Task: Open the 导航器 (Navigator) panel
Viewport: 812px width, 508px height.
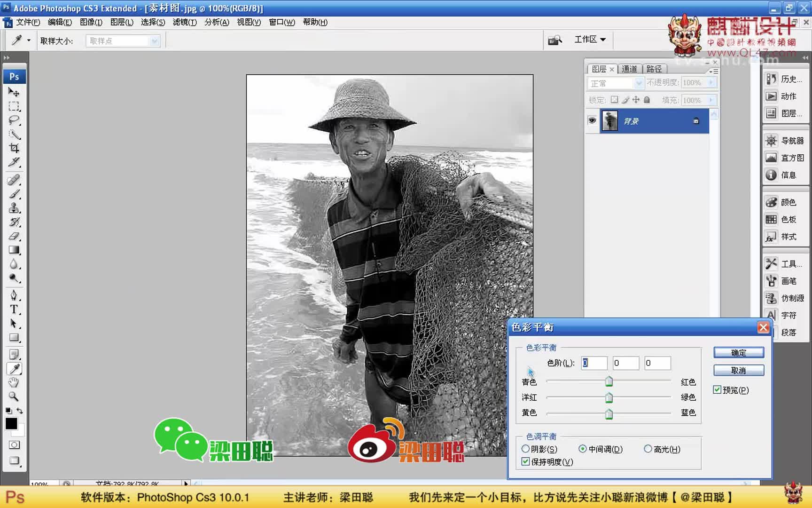Action: 785,140
